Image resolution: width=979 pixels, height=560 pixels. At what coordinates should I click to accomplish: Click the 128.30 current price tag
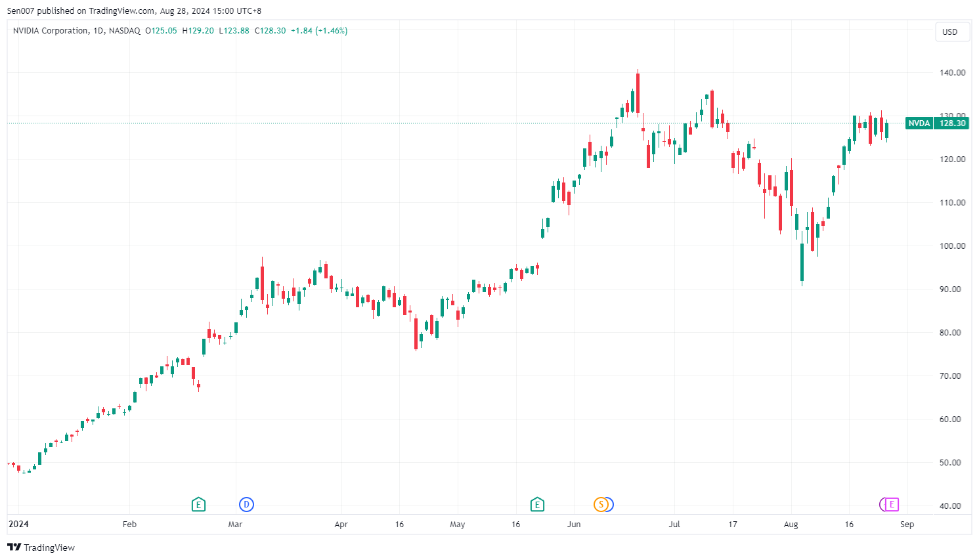pos(951,123)
